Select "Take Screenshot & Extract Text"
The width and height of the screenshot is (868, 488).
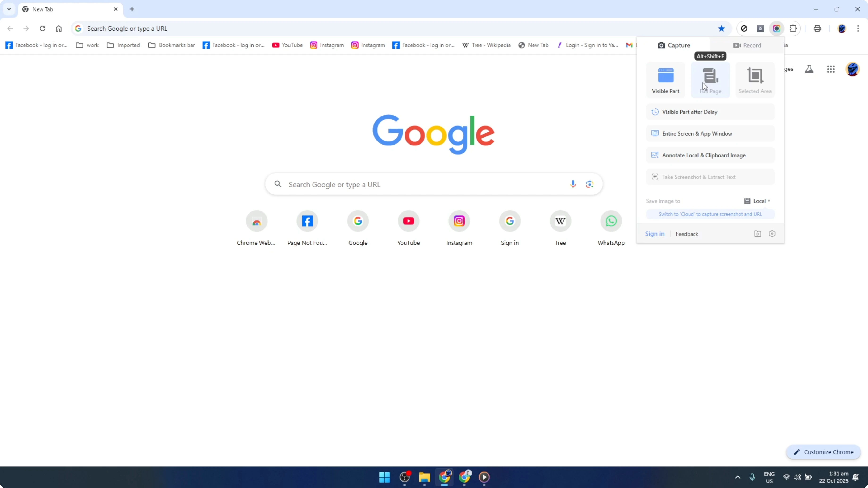point(710,177)
